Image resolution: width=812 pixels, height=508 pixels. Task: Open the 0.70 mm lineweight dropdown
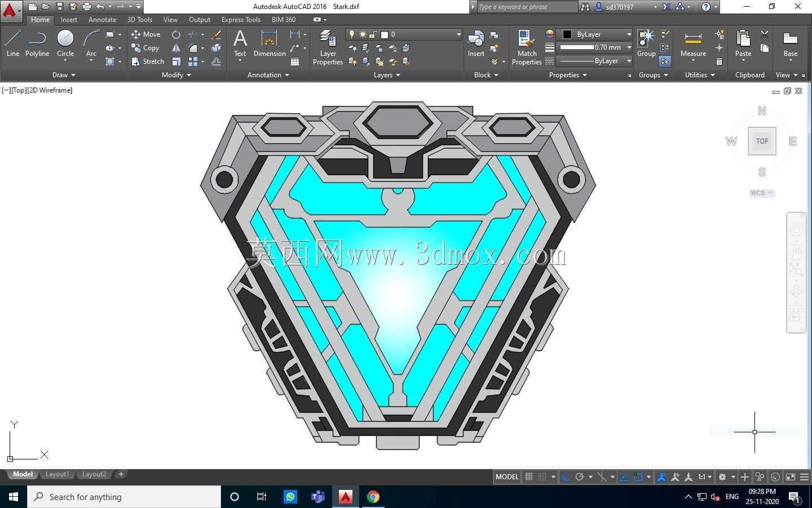click(x=594, y=47)
